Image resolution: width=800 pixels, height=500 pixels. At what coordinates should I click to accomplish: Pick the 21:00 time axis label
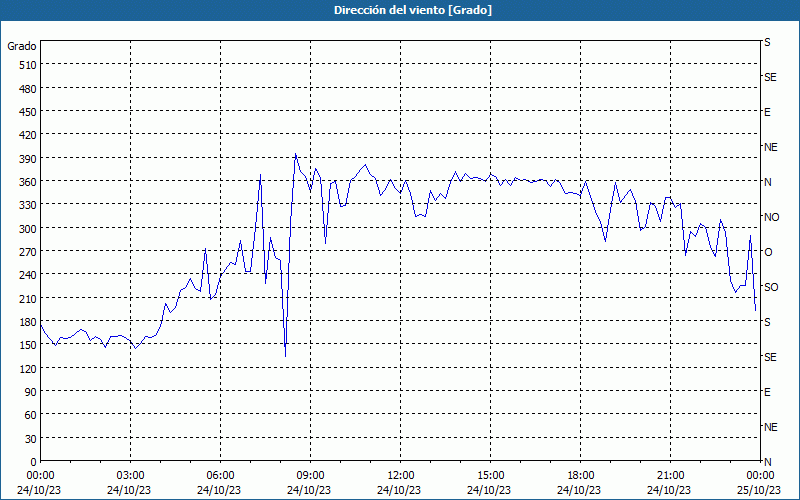[670, 476]
